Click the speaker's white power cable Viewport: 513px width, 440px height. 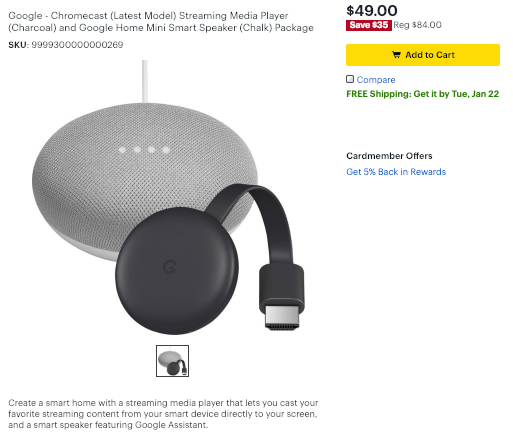[145, 81]
